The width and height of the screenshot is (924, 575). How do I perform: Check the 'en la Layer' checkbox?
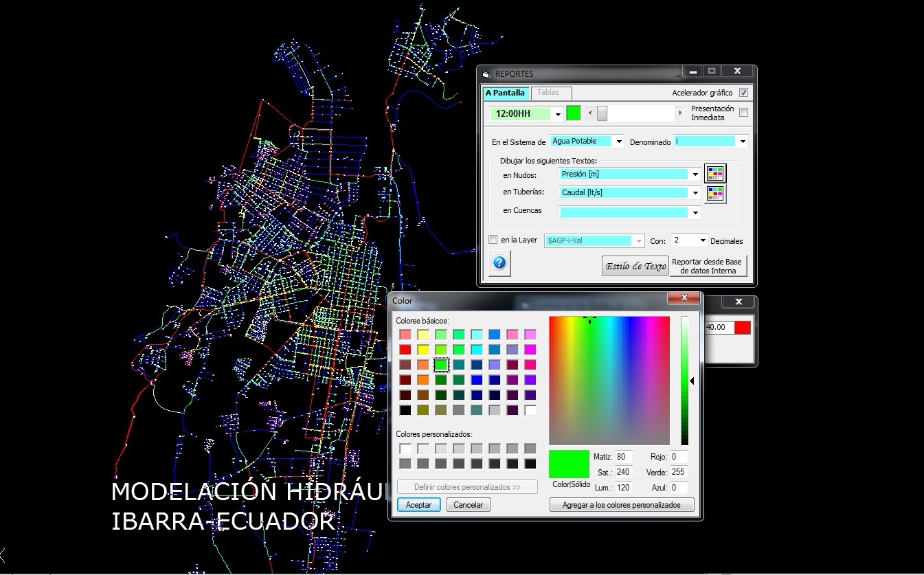pos(493,240)
